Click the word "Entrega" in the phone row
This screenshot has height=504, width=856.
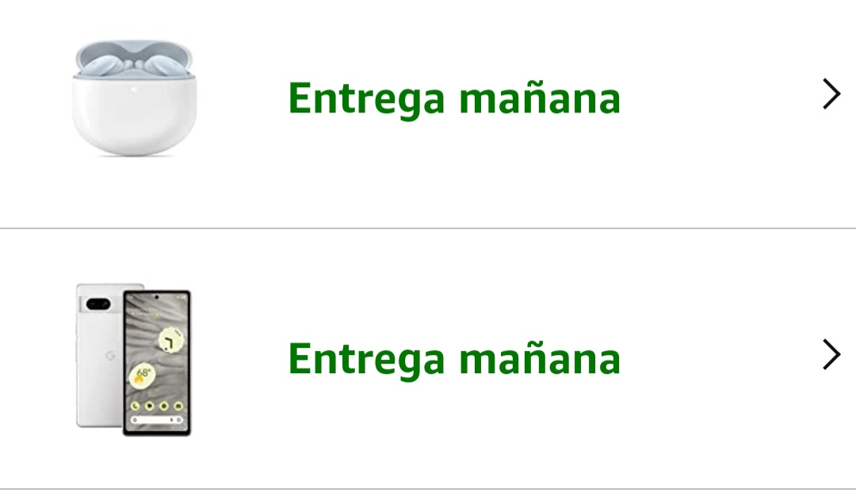[x=366, y=359]
